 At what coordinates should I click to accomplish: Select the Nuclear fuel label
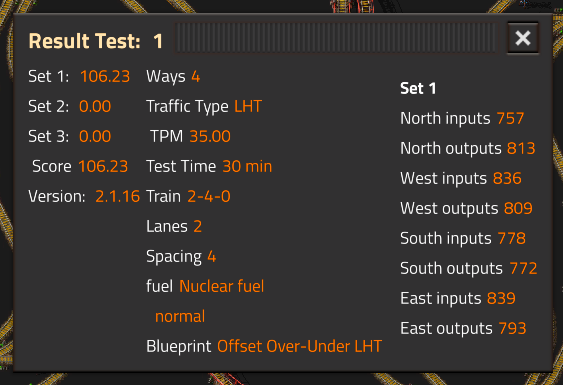click(x=222, y=287)
